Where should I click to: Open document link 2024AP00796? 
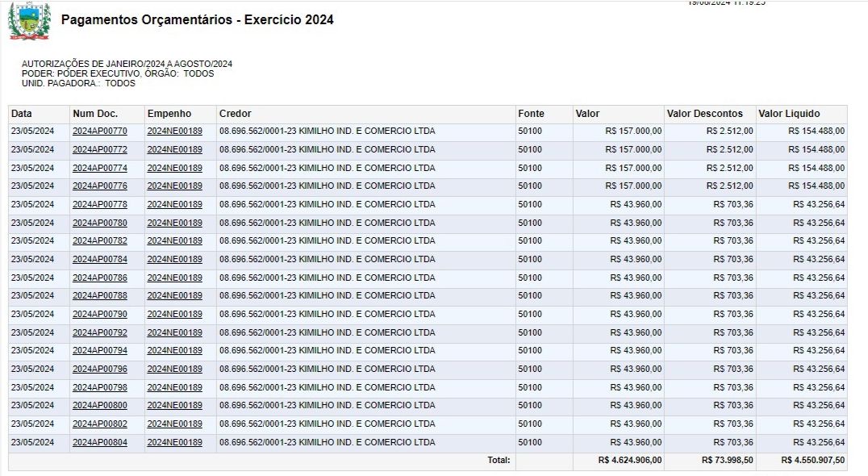[100, 369]
